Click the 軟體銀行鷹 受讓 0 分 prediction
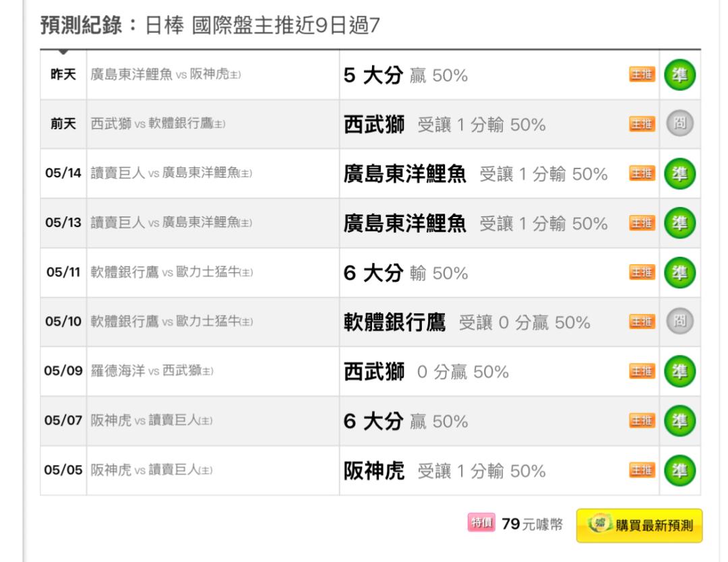728x562 pixels. [466, 322]
